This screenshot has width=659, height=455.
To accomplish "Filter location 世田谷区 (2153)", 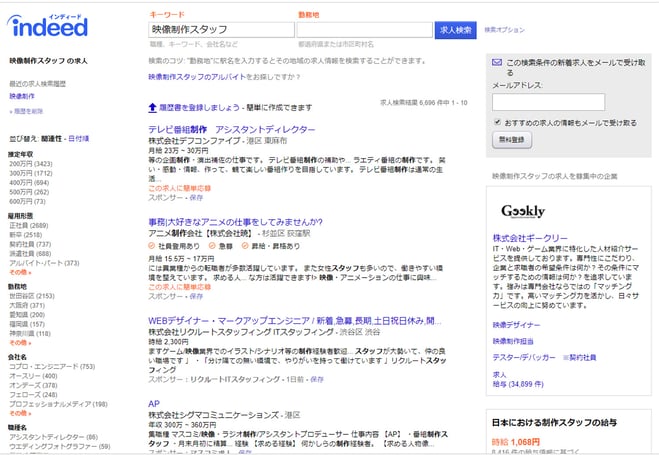I will tap(32, 296).
